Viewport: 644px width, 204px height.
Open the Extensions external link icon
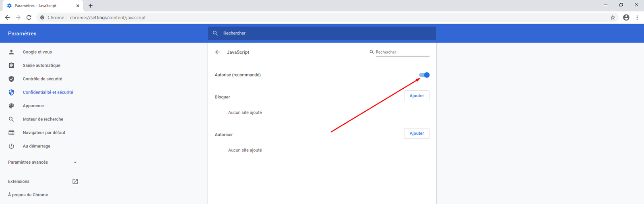click(75, 181)
